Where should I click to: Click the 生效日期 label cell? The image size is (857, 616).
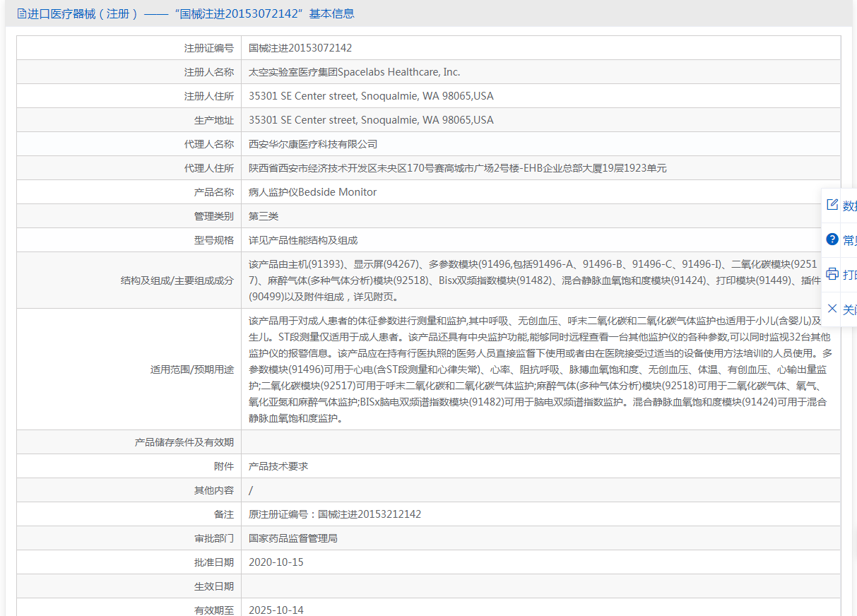[129, 586]
